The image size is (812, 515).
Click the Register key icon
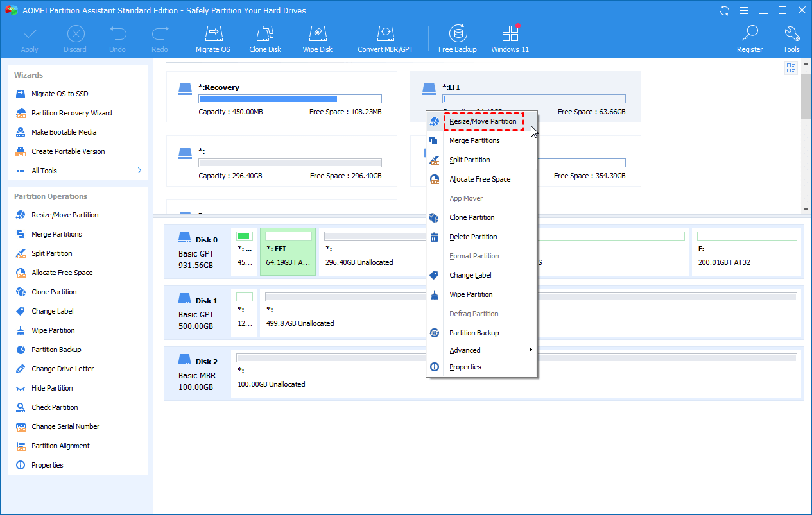750,39
